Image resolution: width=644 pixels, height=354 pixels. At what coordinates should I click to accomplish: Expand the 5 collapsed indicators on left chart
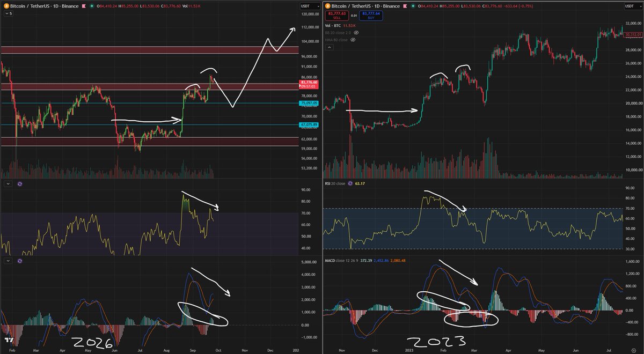pos(9,13)
